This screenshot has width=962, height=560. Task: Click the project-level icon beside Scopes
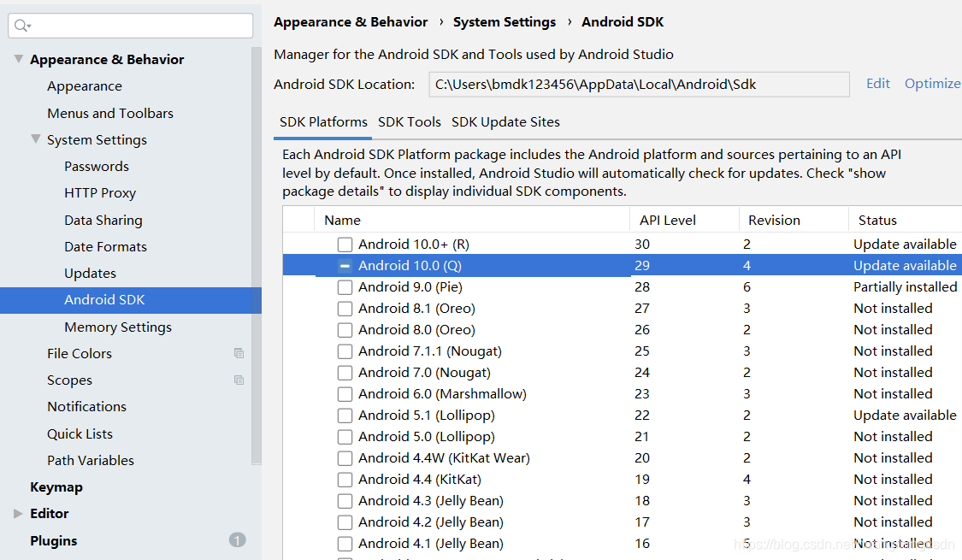click(239, 380)
